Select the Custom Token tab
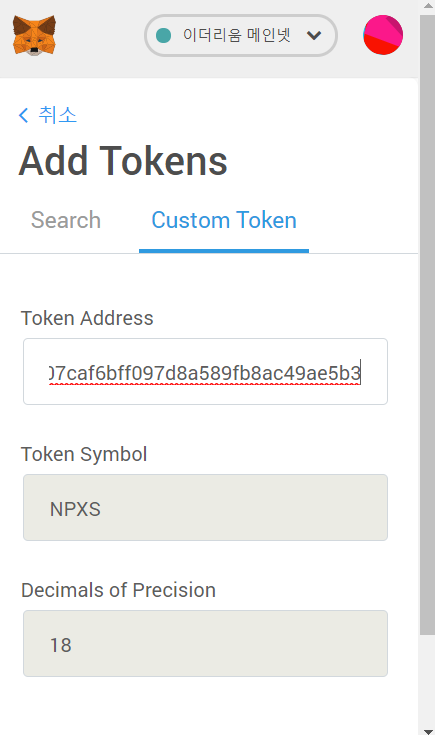 [x=224, y=220]
